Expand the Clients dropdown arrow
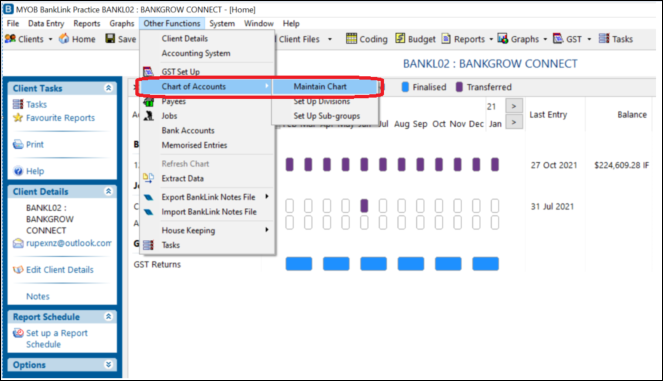Image resolution: width=663 pixels, height=381 pixels. tap(50, 39)
